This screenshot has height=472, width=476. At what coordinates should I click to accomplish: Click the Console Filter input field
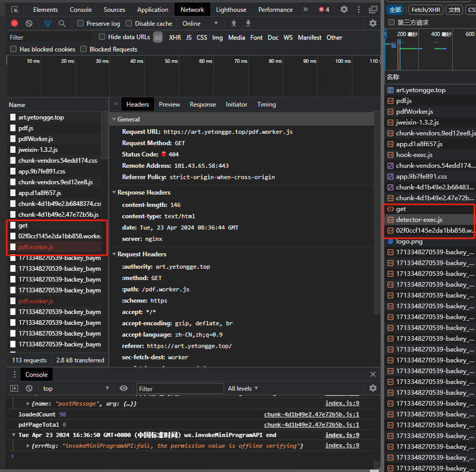coord(180,389)
